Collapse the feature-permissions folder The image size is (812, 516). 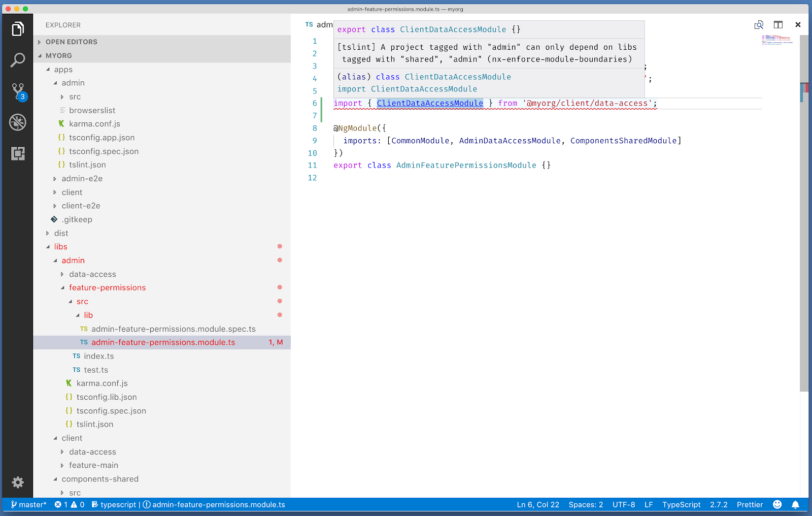pos(107,287)
